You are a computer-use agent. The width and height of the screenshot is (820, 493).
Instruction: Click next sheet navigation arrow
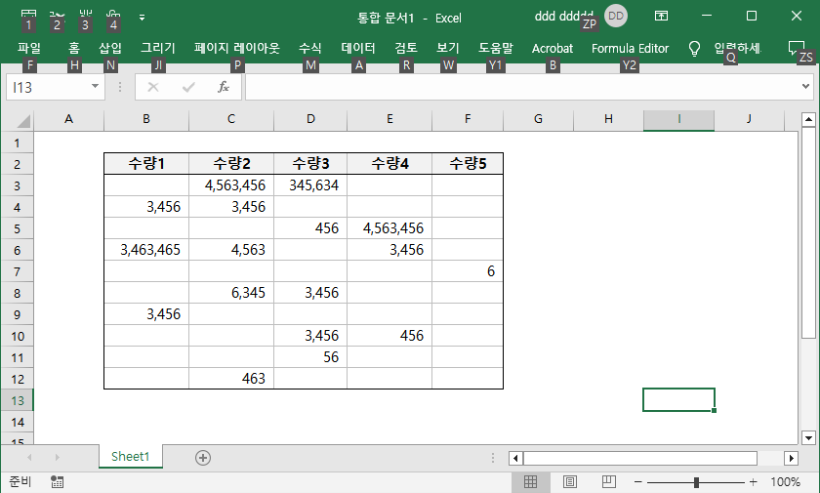pos(57,457)
